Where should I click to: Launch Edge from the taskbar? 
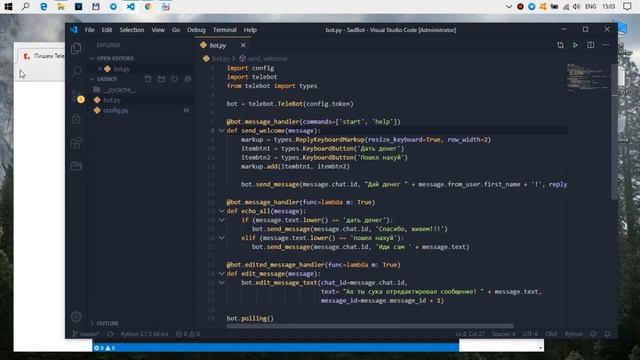(43, 7)
